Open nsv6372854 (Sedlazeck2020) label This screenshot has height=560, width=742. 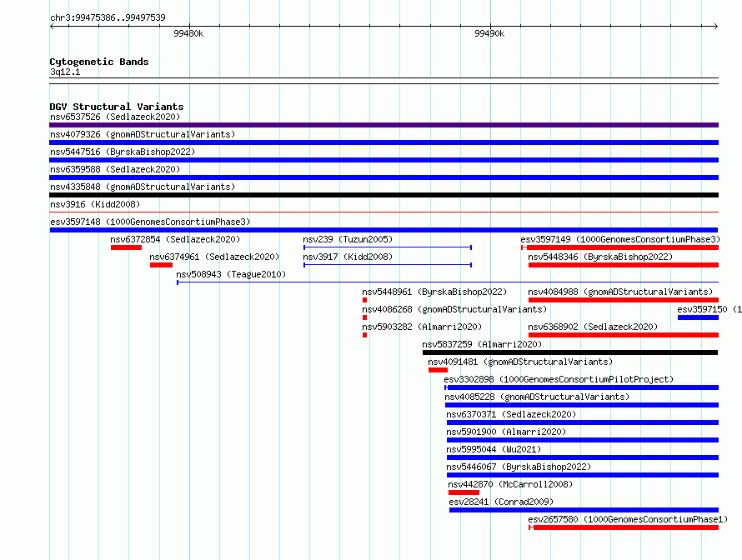[175, 239]
